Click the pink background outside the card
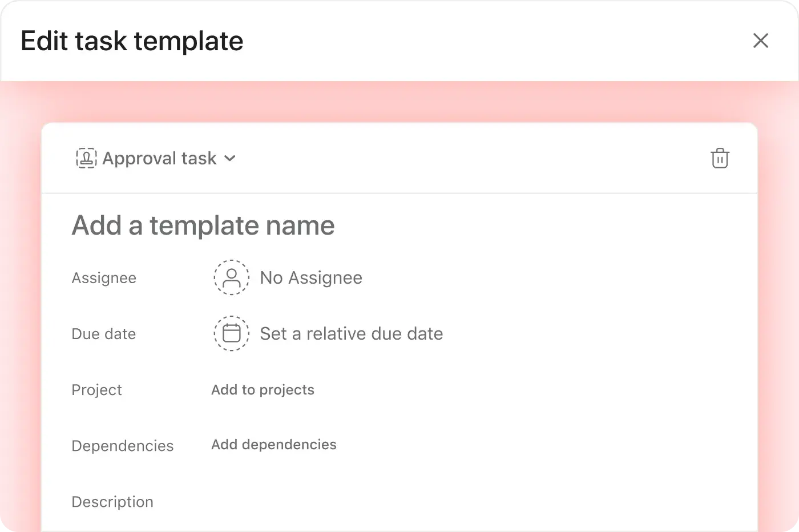The height and width of the screenshot is (532, 799). click(x=399, y=102)
